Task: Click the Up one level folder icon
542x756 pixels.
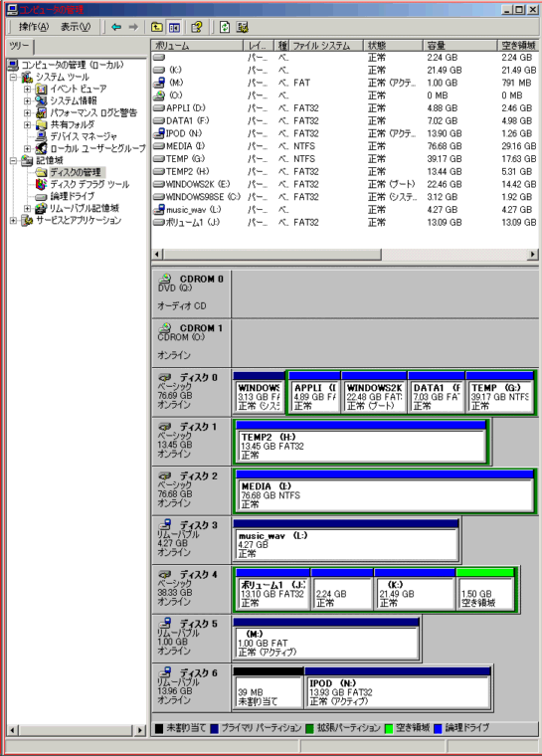Action: (x=157, y=27)
